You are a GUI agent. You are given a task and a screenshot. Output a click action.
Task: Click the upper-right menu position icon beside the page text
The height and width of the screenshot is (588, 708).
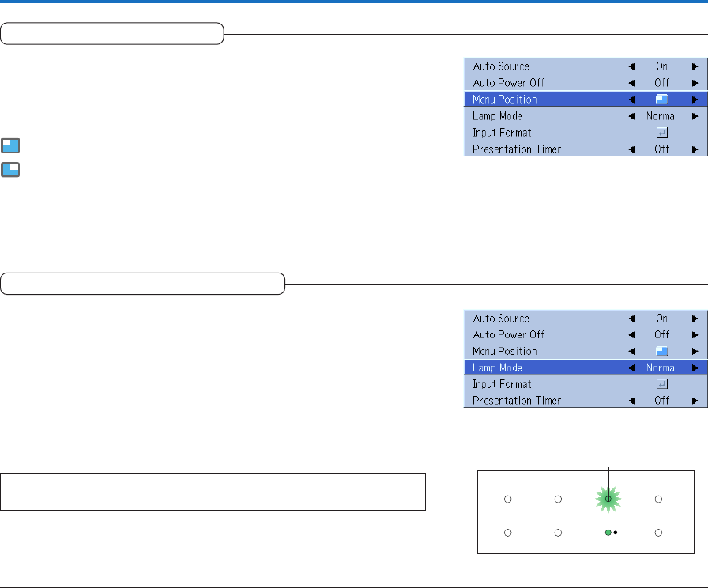[11, 170]
